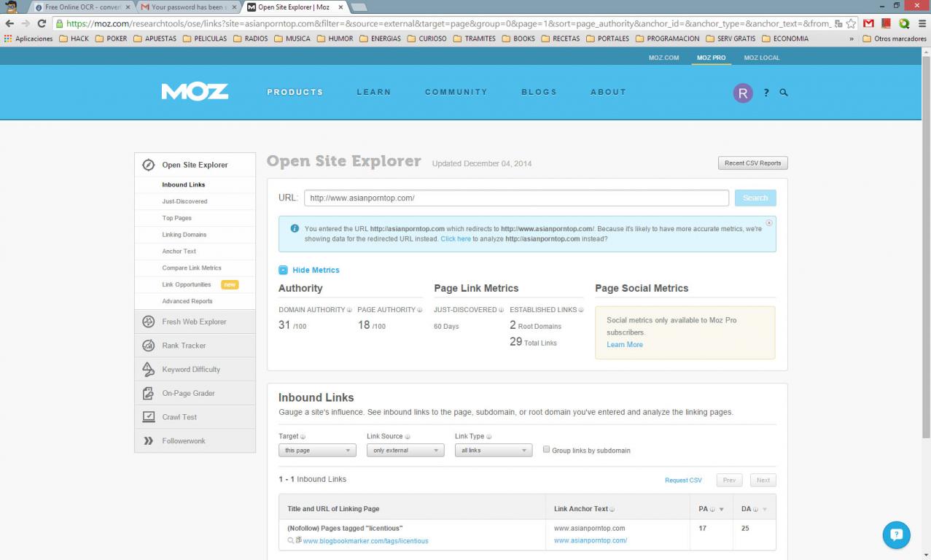Screen dimensions: 931x560
Task: Click the Fresh Web Explorer icon
Action: (x=148, y=322)
